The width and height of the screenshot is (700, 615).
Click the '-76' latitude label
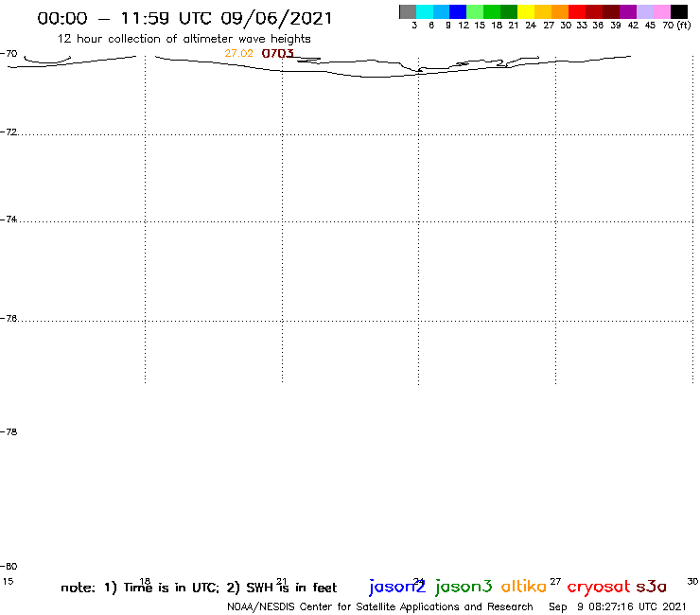[9, 319]
